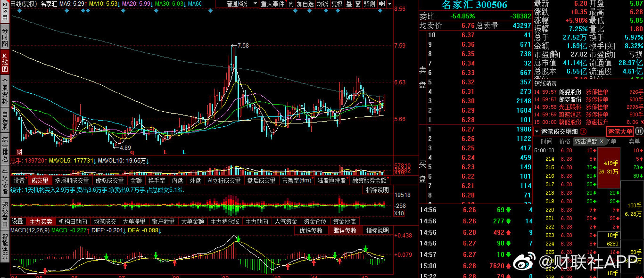Select the 融资融券余额 indicator tab
The image size is (644, 278).
pos(370,180)
